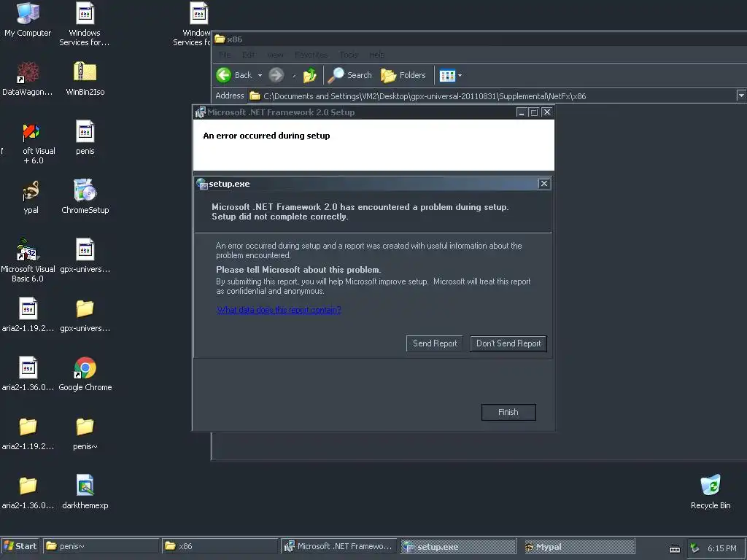The height and width of the screenshot is (560, 747).
Task: Click 'What data does this report contain?' link
Action: pyautogui.click(x=279, y=310)
